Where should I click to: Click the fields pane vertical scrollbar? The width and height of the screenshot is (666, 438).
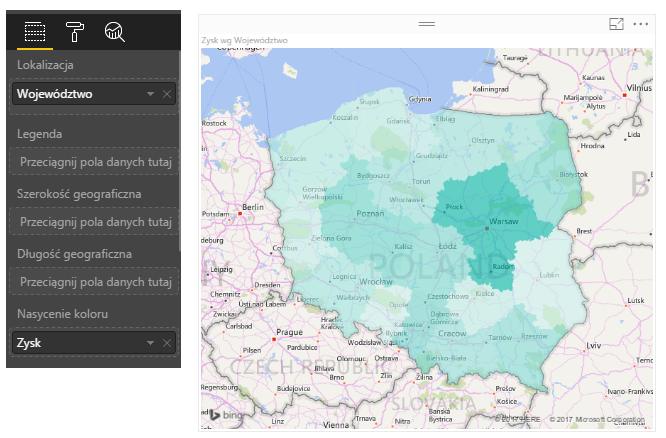point(180,150)
